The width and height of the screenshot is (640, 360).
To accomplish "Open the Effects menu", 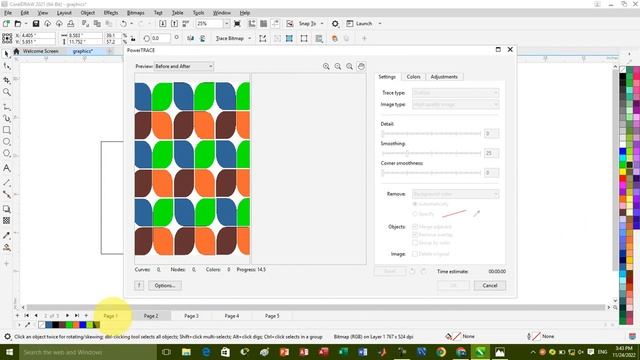I will click(111, 13).
